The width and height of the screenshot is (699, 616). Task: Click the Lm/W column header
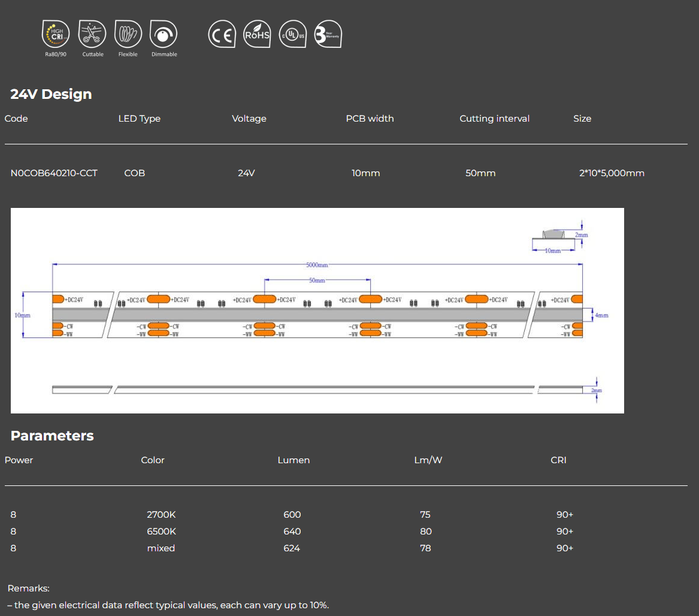point(428,460)
